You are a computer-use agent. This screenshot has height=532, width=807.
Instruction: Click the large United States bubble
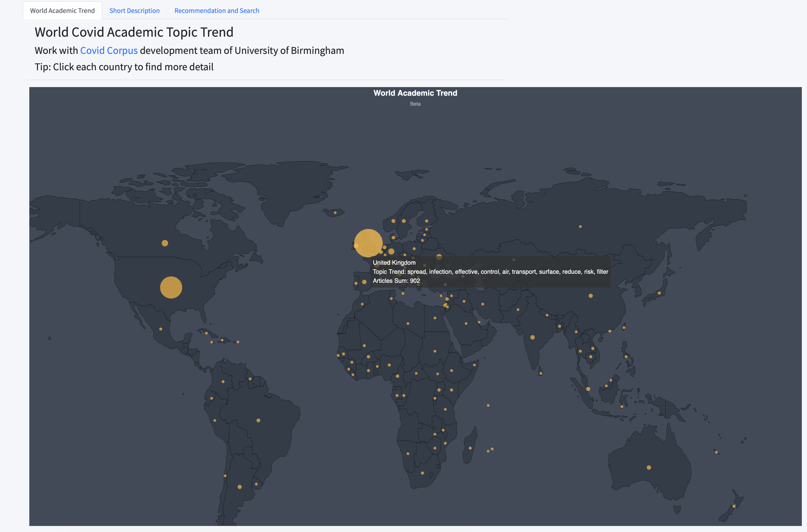[x=171, y=287]
